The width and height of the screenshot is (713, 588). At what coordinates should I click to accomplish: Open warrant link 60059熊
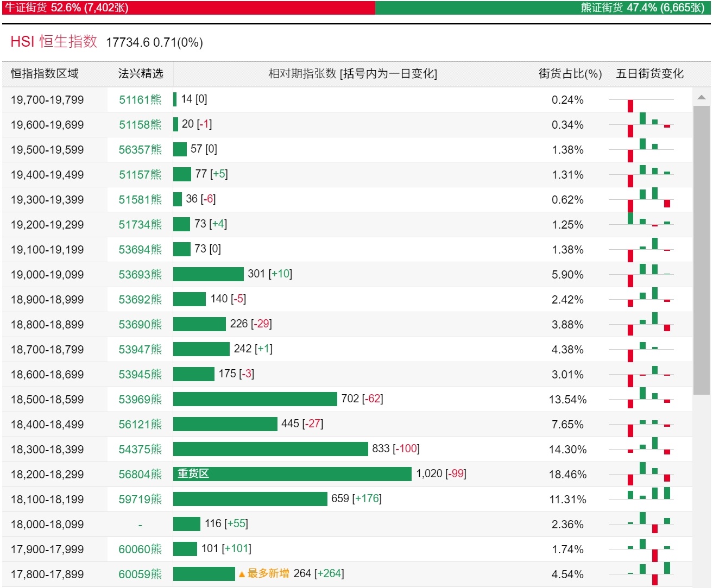(140, 574)
